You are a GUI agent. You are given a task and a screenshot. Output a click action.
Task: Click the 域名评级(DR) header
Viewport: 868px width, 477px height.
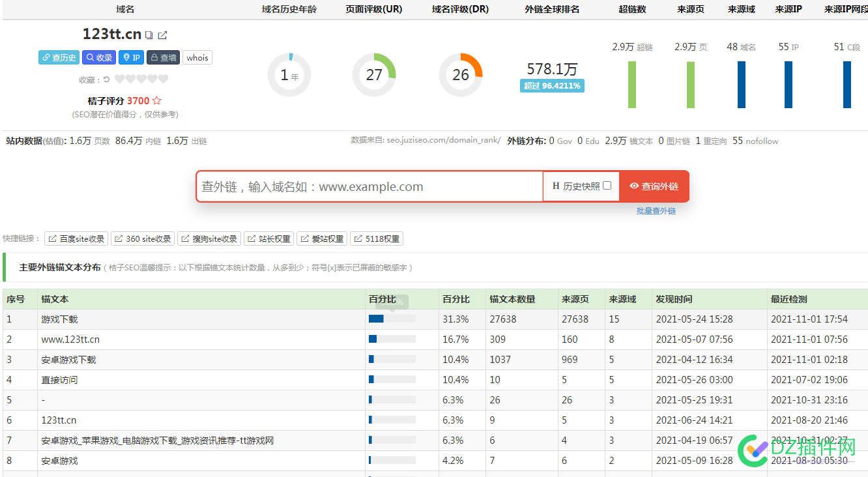[460, 9]
